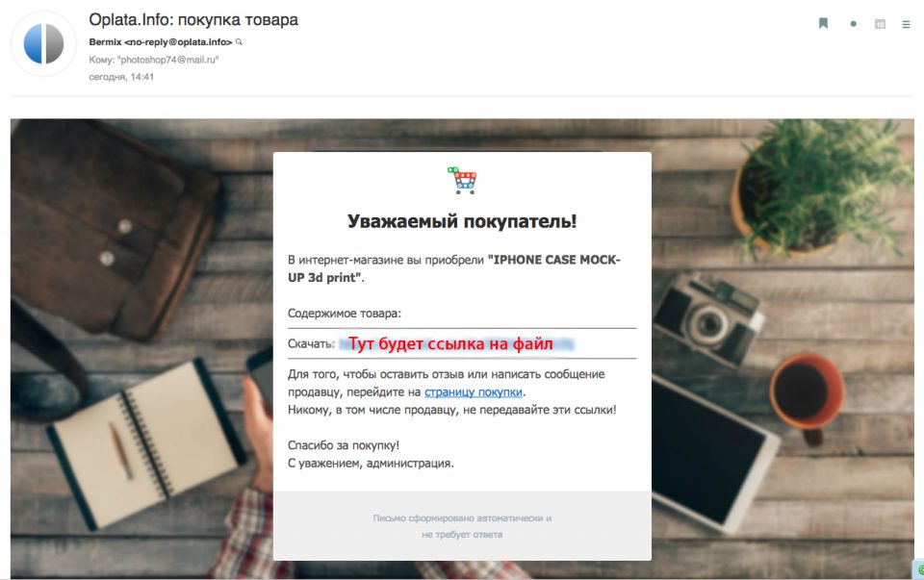Click recipient photoshop74@mail.ru address
The image size is (924, 580).
(167, 60)
